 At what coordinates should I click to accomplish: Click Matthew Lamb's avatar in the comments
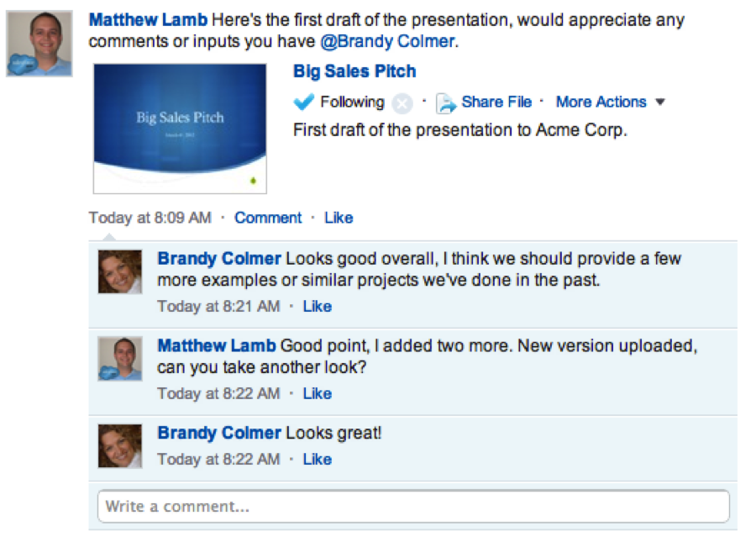click(119, 359)
